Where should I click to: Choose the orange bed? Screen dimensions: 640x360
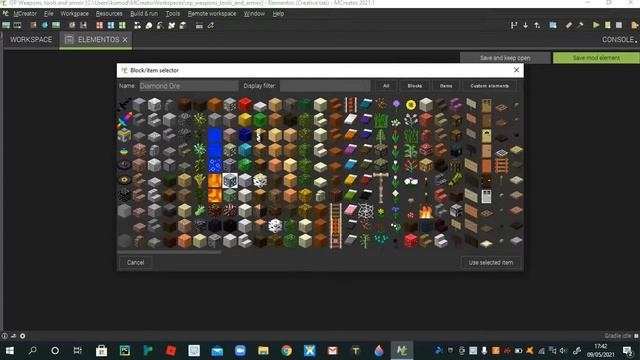tap(350, 135)
